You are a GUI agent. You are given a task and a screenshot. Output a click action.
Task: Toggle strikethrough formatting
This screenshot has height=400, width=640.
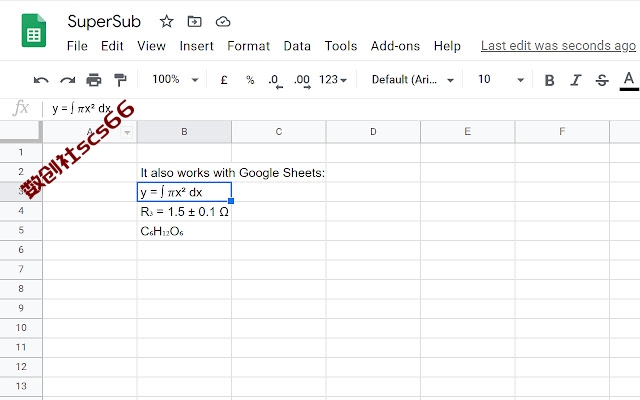(602, 80)
